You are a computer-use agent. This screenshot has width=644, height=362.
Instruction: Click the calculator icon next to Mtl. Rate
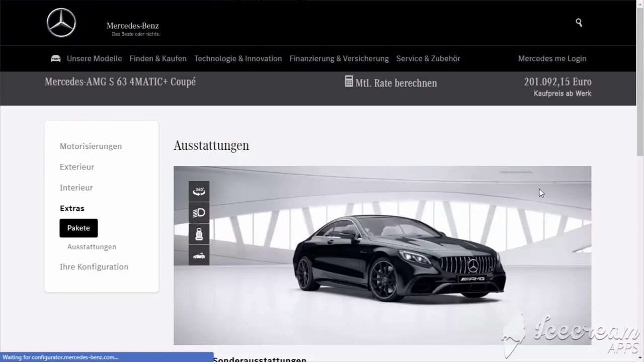click(x=349, y=81)
